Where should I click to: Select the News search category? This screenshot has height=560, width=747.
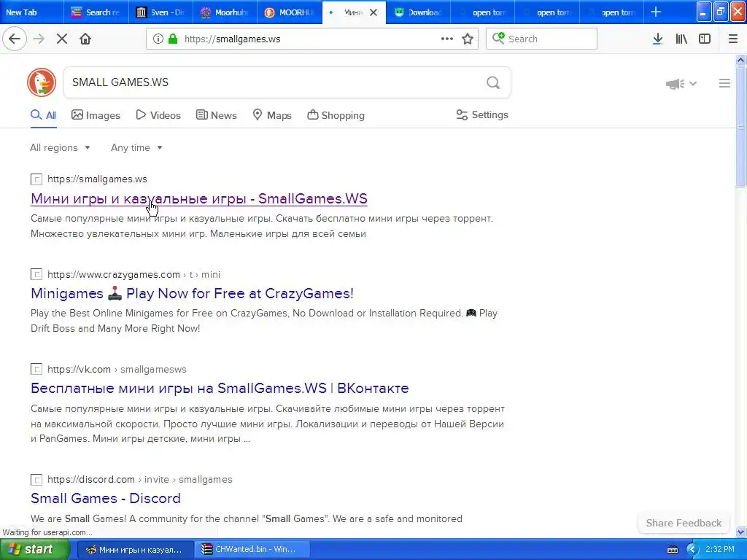click(216, 115)
